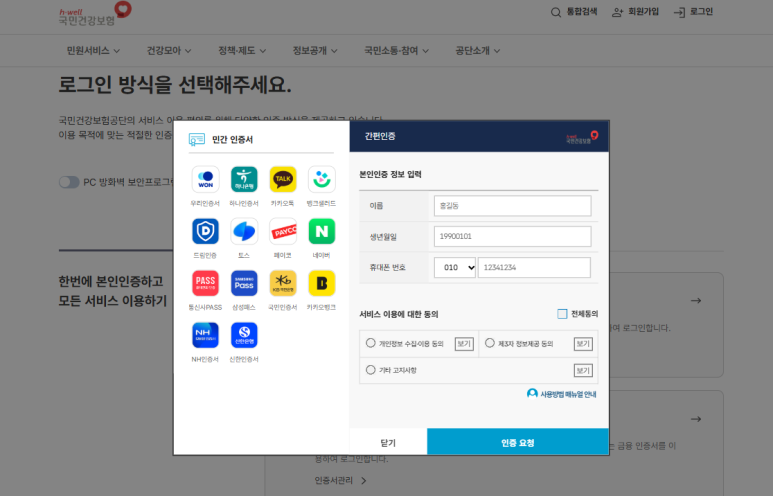Choose the Naver authentication icon

(x=321, y=231)
